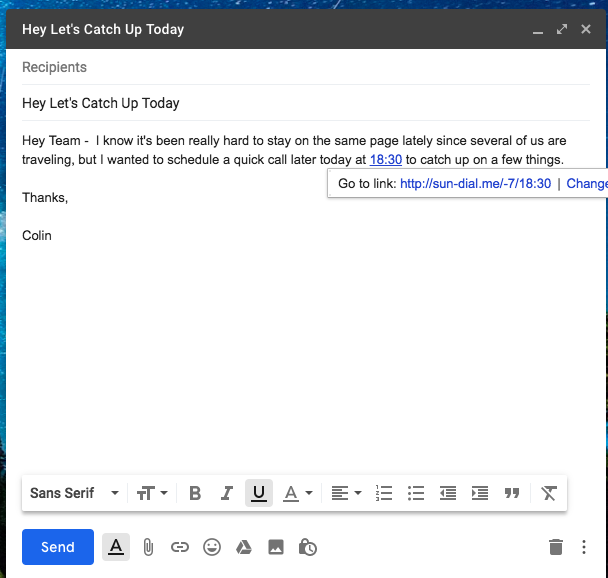This screenshot has width=608, height=578.
Task: Click the subject field 'Hey Let's Catch Up Today'
Action: coord(306,103)
